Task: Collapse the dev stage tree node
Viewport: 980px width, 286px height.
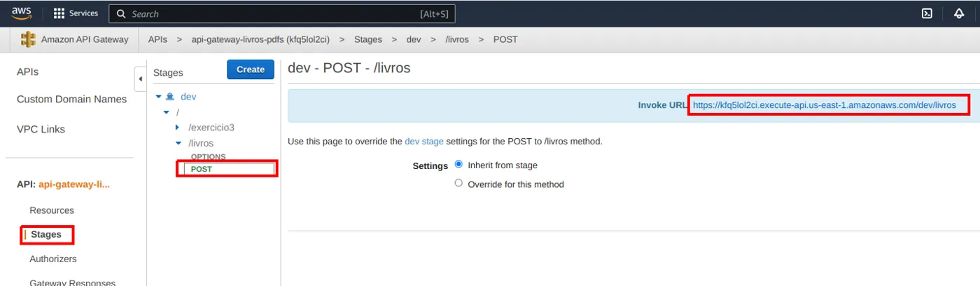Action: click(159, 97)
